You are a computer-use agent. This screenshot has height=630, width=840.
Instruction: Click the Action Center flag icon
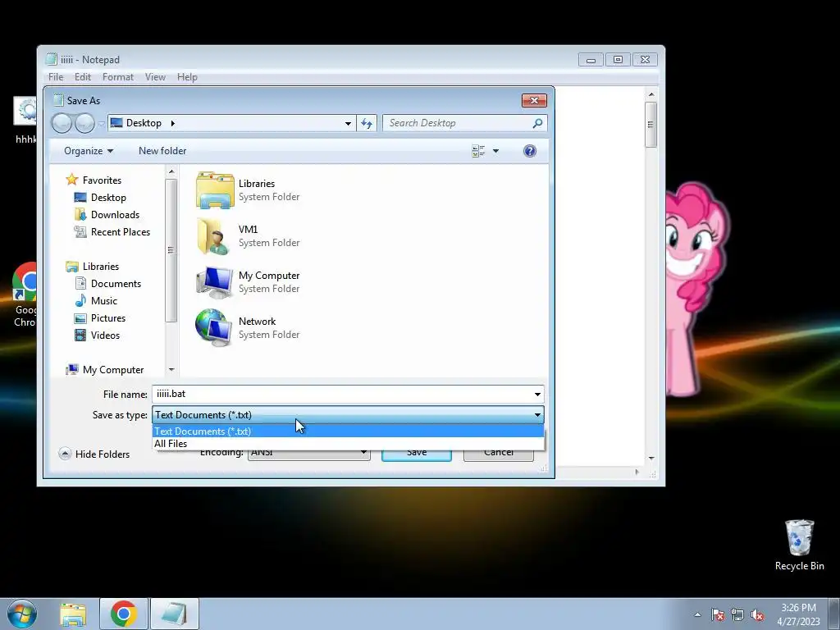(x=718, y=614)
